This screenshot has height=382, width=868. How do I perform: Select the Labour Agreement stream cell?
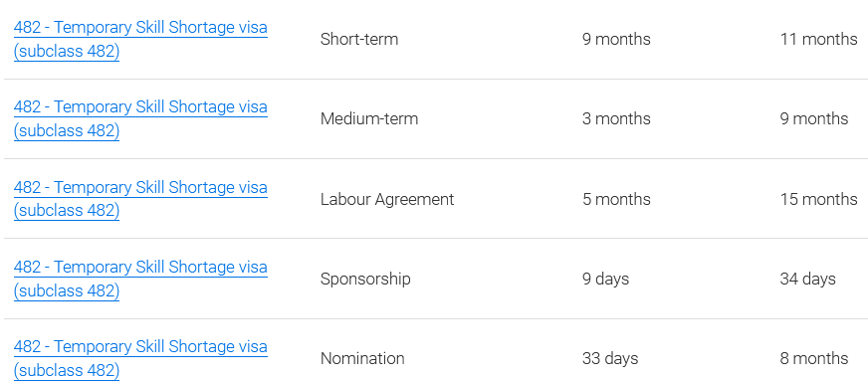click(387, 199)
